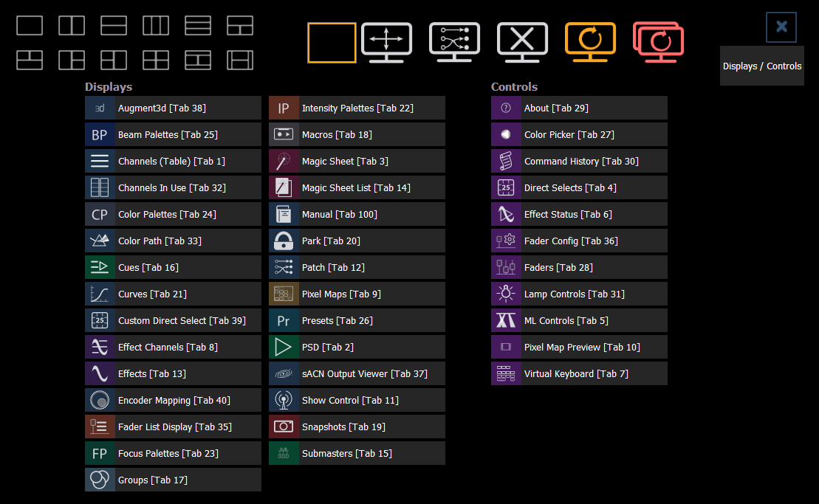Click the yellow refresh display monitor icon
The image size is (819, 504).
pyautogui.click(x=590, y=42)
